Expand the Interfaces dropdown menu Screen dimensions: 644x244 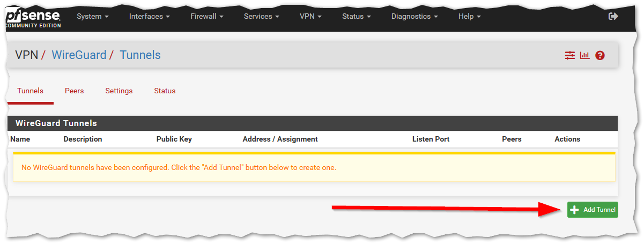[149, 17]
